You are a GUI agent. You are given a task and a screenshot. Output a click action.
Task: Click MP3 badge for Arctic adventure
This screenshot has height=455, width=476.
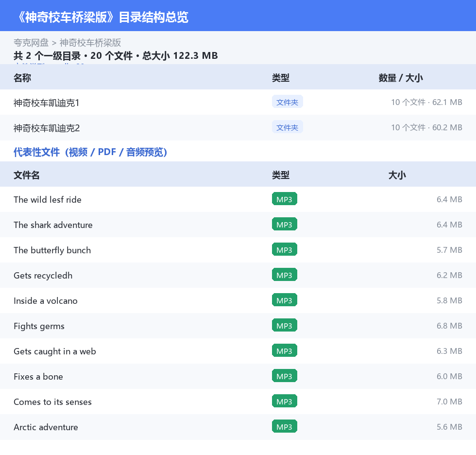(x=285, y=426)
